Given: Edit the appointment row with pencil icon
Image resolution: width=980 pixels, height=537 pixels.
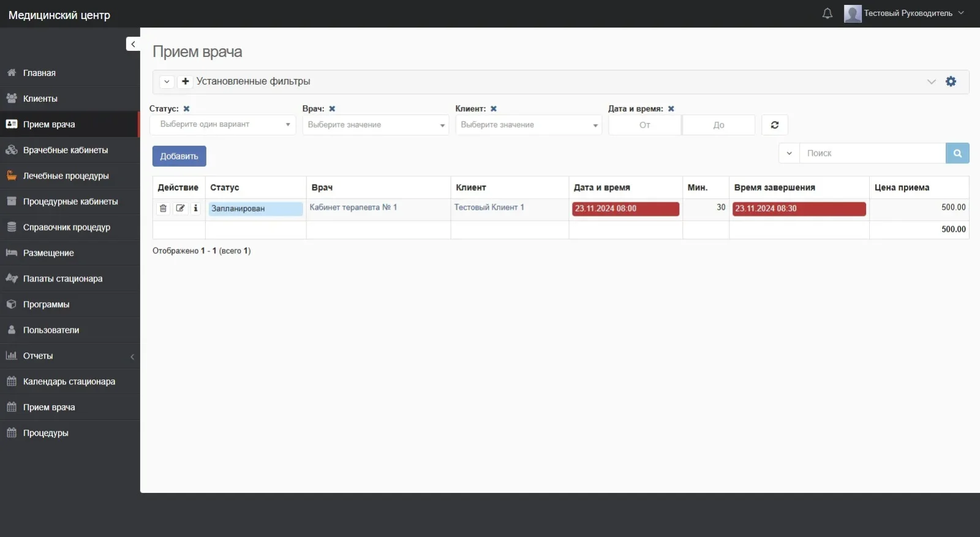Looking at the screenshot, I should click(180, 208).
